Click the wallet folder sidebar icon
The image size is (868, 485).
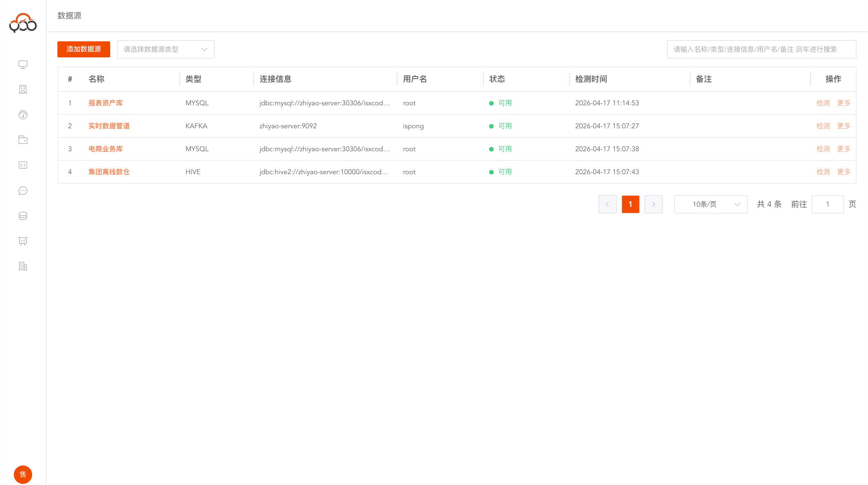click(23, 140)
